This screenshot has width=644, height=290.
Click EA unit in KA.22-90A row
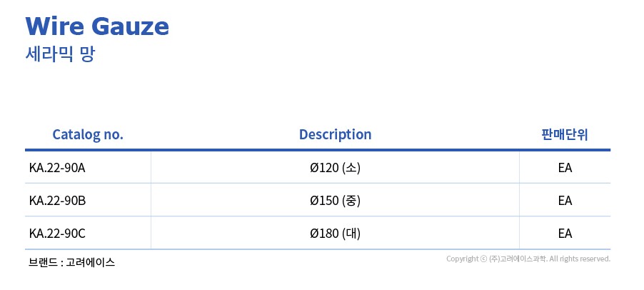click(x=565, y=168)
